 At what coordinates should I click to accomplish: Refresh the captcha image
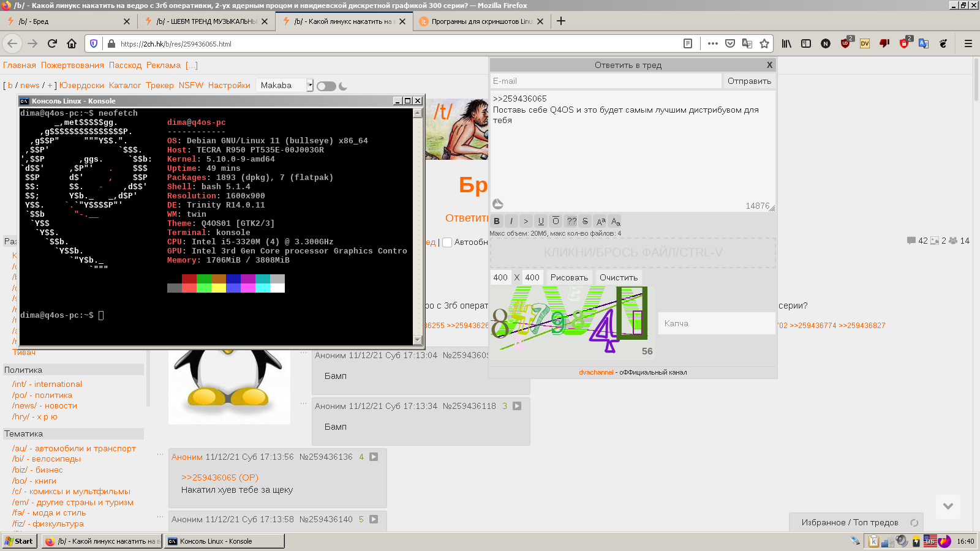click(572, 323)
